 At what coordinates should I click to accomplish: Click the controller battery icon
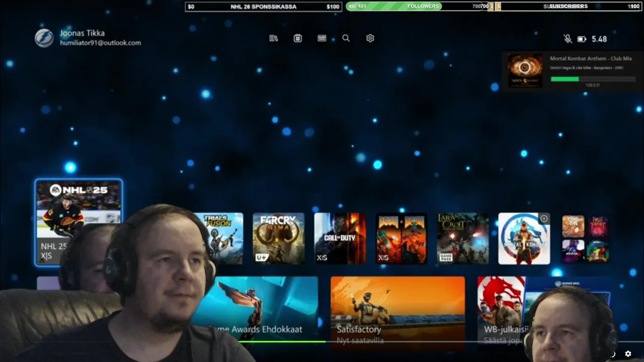582,39
